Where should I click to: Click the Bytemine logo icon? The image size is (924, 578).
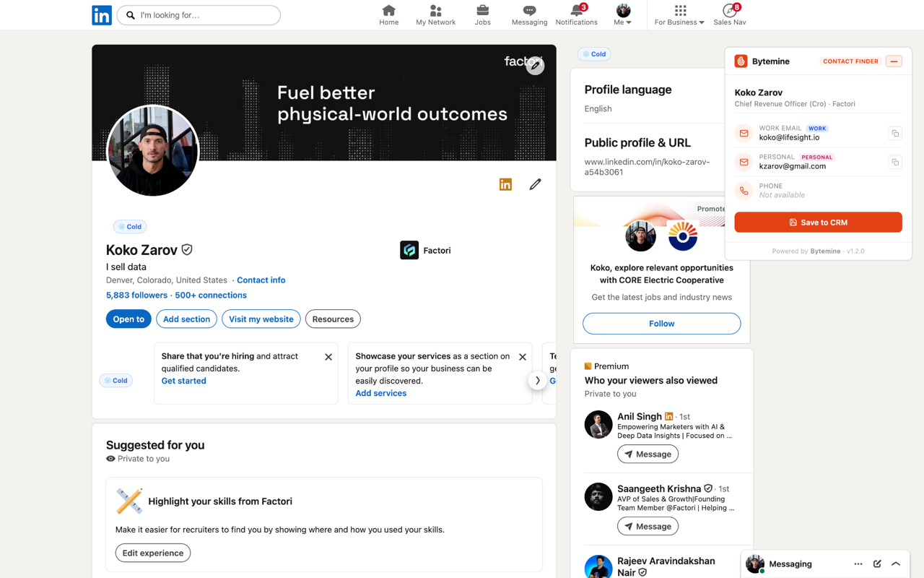pyautogui.click(x=741, y=61)
